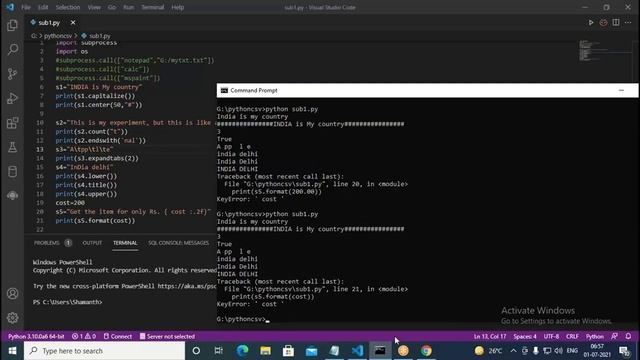This screenshot has height=360, width=640.
Task: Launch Microsoft Edge from taskbar
Action: pyautogui.click(x=242, y=351)
